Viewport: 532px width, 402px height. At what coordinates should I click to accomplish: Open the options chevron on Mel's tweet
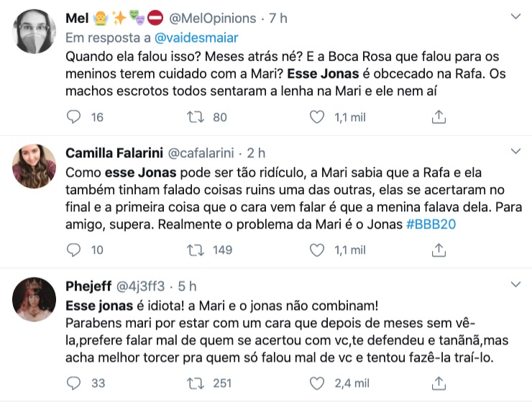click(515, 17)
